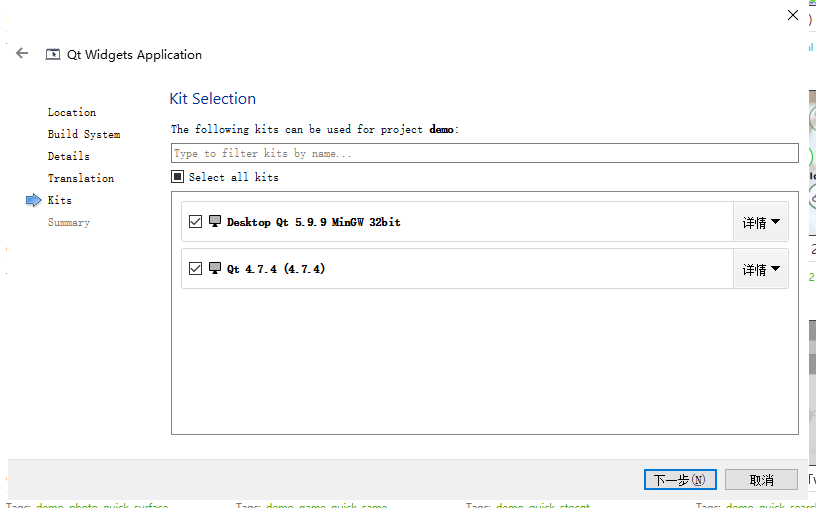The image size is (816, 508).
Task: Select the Build System wizard step
Action: click(x=84, y=134)
